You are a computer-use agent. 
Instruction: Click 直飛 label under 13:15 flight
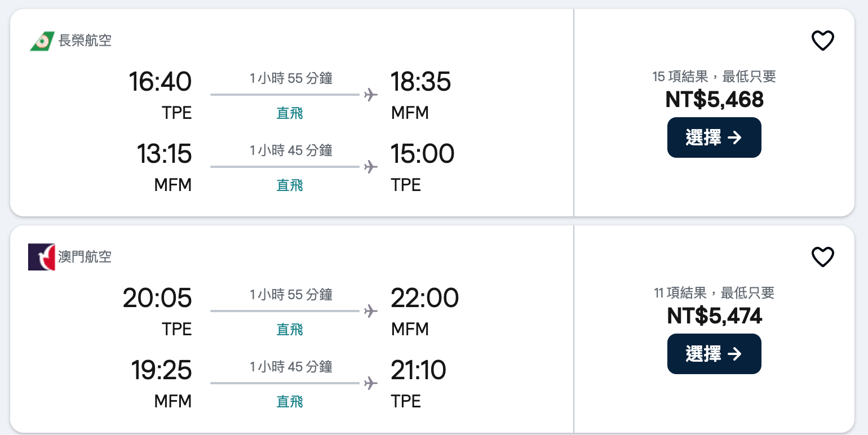coord(290,185)
